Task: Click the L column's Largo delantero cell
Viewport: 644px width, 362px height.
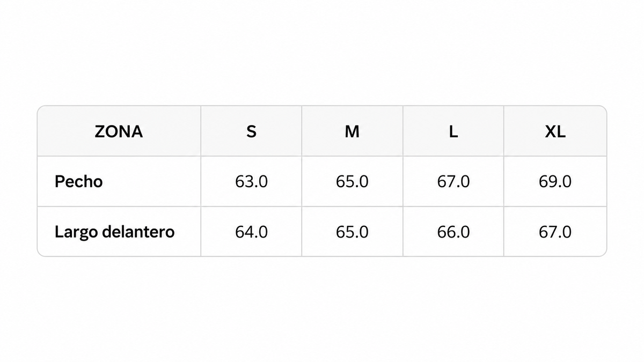Action: coord(453,232)
